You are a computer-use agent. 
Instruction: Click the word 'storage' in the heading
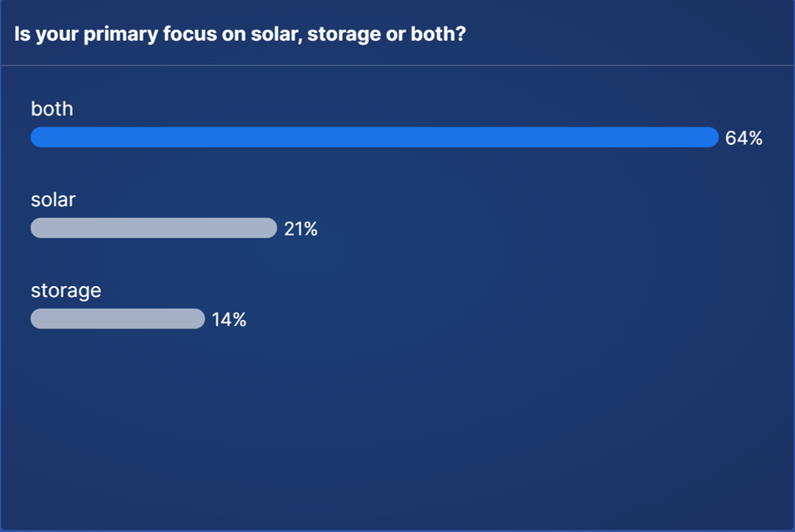tap(344, 35)
